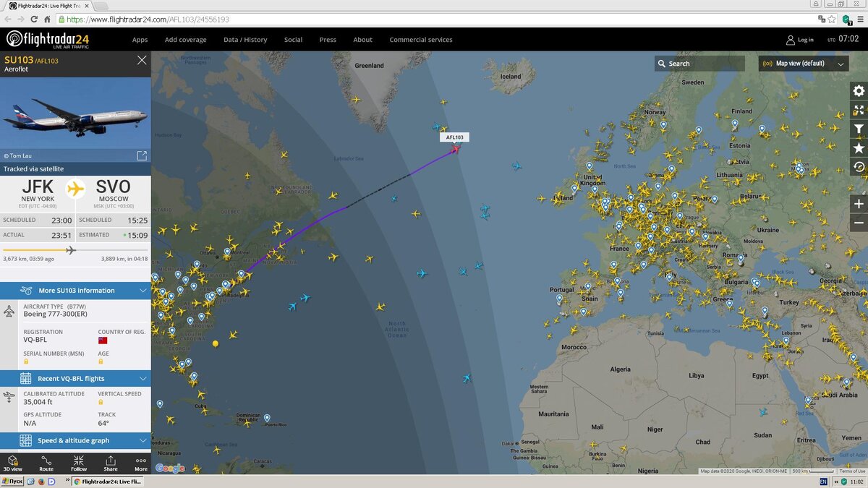The width and height of the screenshot is (868, 488).
Task: Expand Speed & altitude graph section
Action: 75,440
